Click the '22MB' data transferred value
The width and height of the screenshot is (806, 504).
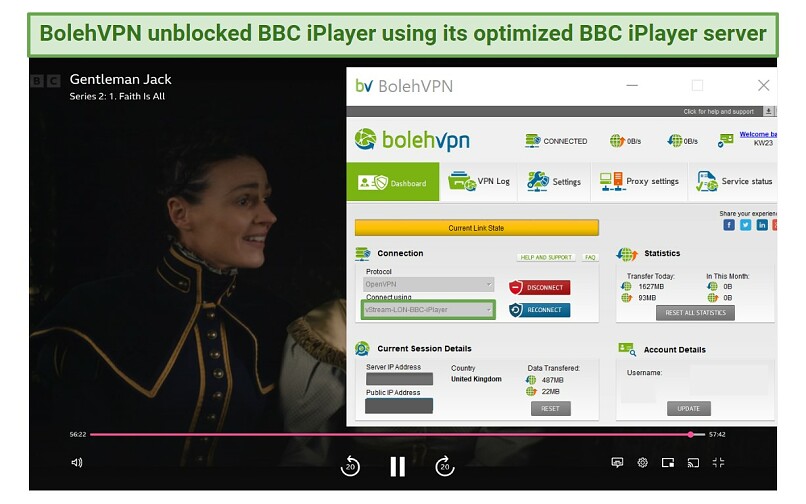[x=551, y=391]
